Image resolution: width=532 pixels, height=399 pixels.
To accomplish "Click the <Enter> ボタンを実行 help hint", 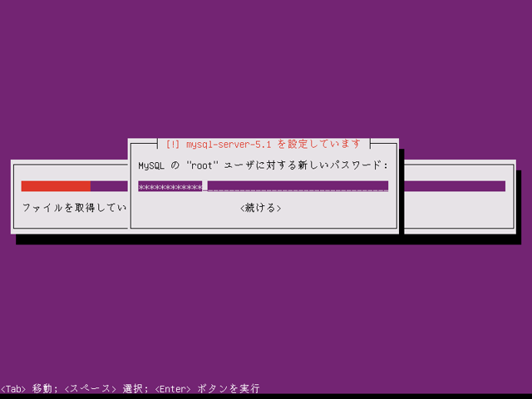I will click(207, 388).
